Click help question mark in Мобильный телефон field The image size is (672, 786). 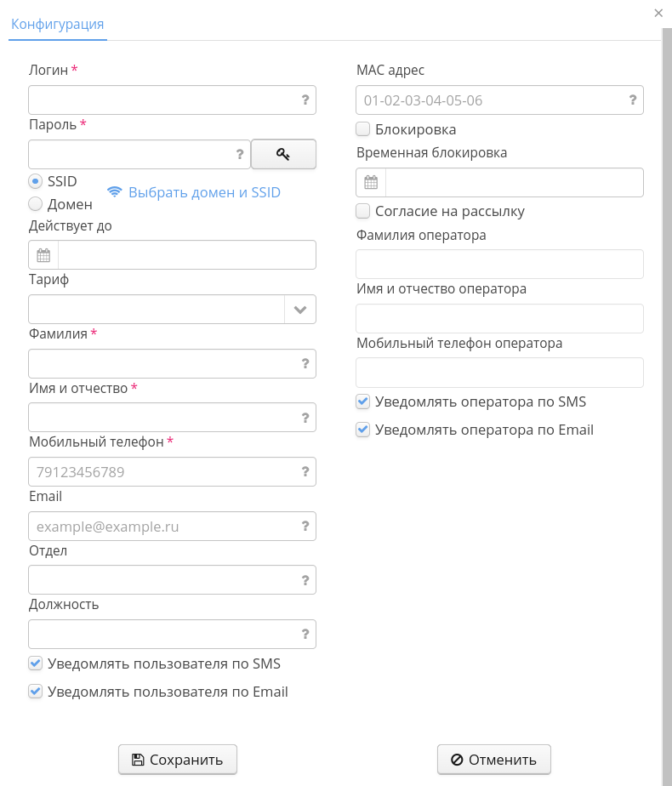[305, 472]
